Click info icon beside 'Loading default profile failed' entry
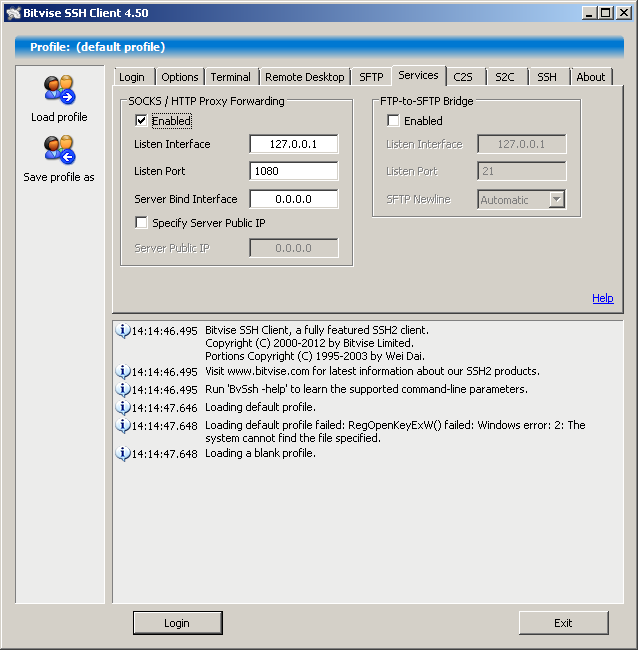Screen dimensions: 638x650 tap(122, 426)
